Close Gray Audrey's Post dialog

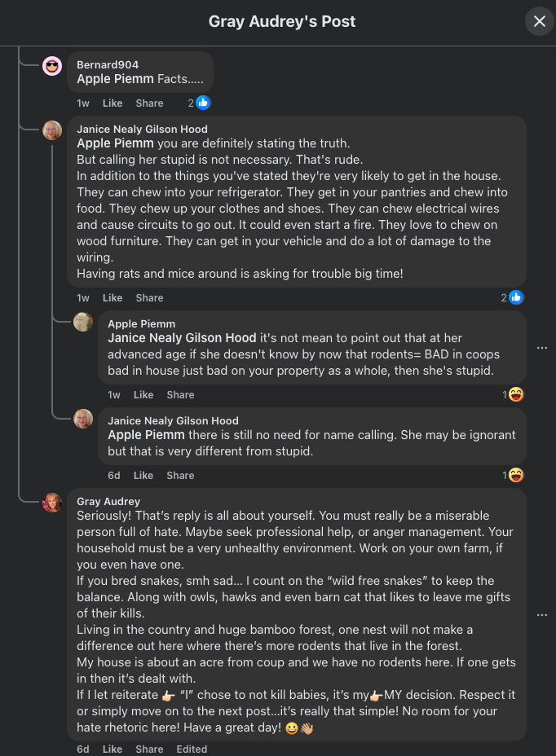539,21
